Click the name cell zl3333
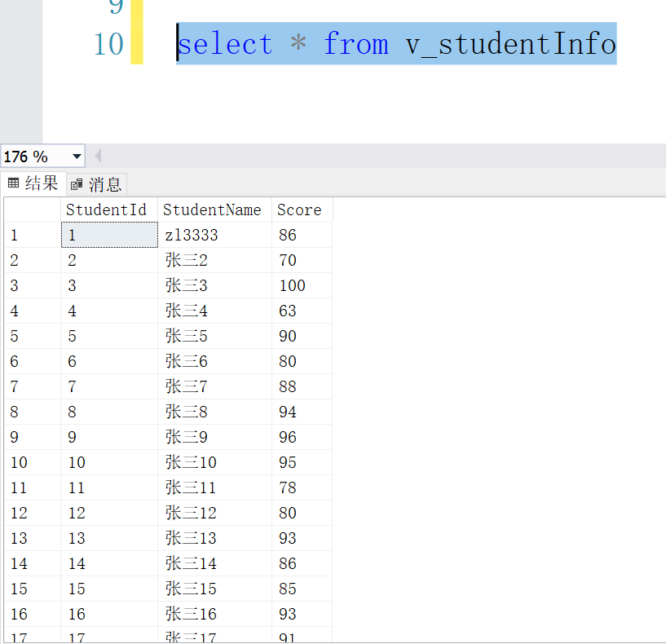 [x=214, y=235]
